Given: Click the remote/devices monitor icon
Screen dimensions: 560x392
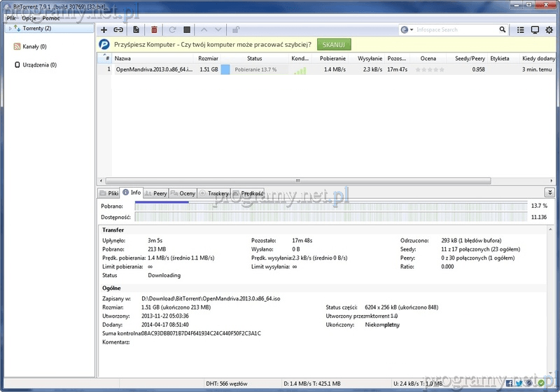Looking at the screenshot, I should 535,30.
